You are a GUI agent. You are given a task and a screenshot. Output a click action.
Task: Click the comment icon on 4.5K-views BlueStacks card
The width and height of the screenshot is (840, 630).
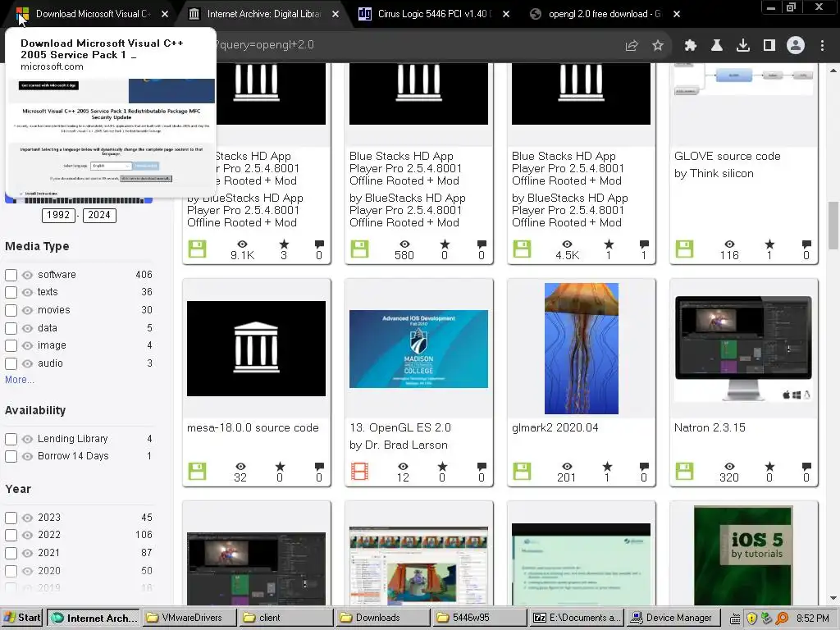point(644,244)
